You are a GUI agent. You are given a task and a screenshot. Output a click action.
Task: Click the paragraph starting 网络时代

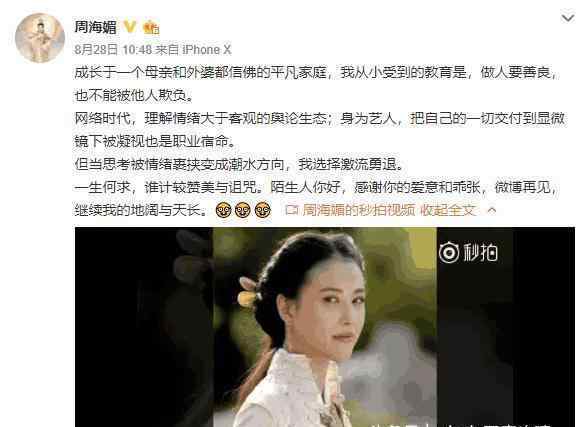tap(320, 130)
